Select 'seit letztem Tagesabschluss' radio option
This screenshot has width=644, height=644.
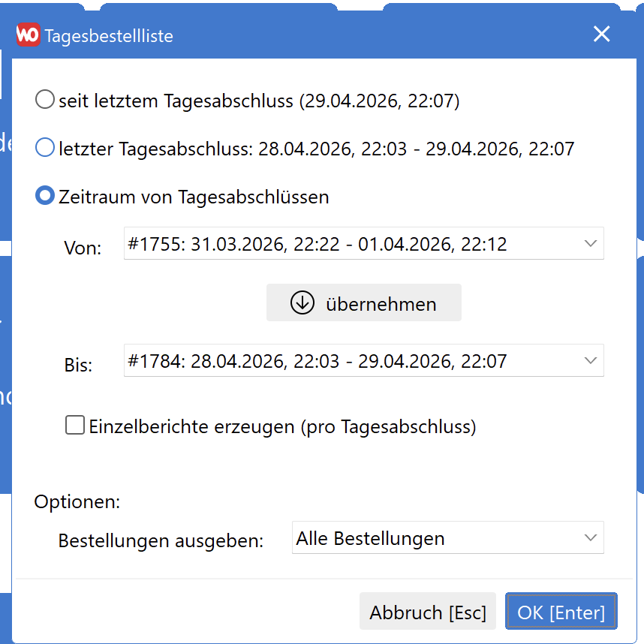45,100
